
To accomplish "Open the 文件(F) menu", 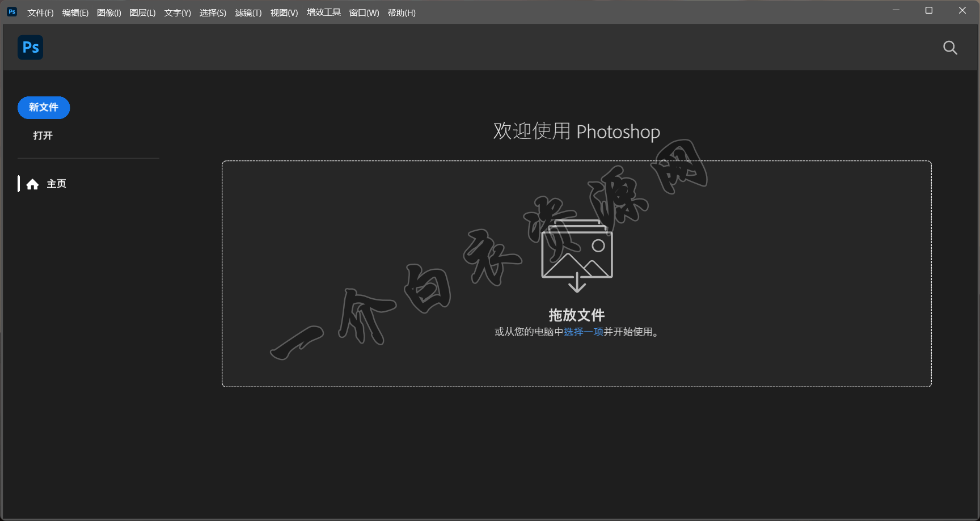I will (x=40, y=13).
